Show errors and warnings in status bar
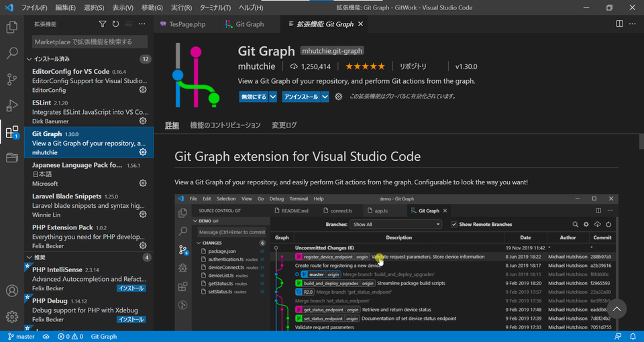Viewport: 644px width, 342px height. point(70,337)
